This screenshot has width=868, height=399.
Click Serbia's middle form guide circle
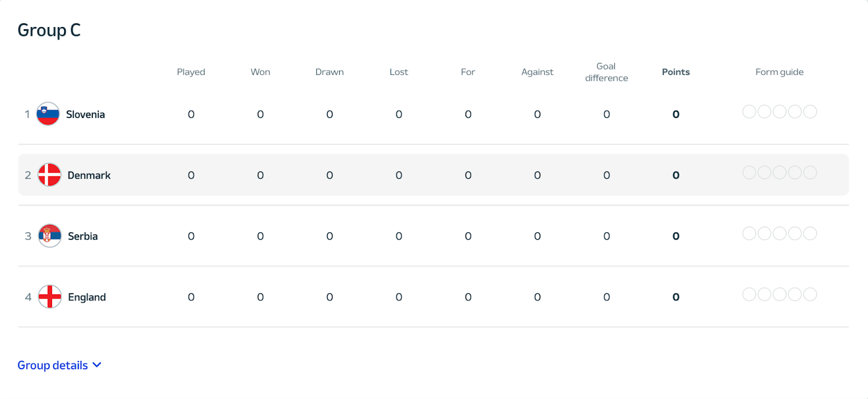click(780, 233)
